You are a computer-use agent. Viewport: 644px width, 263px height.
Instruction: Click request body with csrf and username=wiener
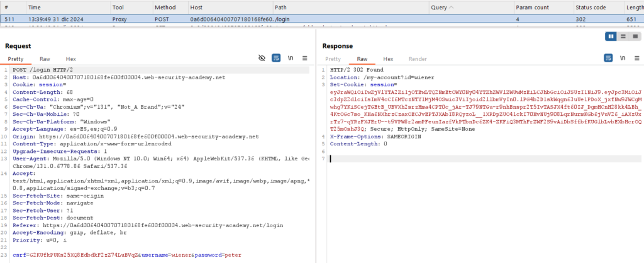(x=127, y=255)
